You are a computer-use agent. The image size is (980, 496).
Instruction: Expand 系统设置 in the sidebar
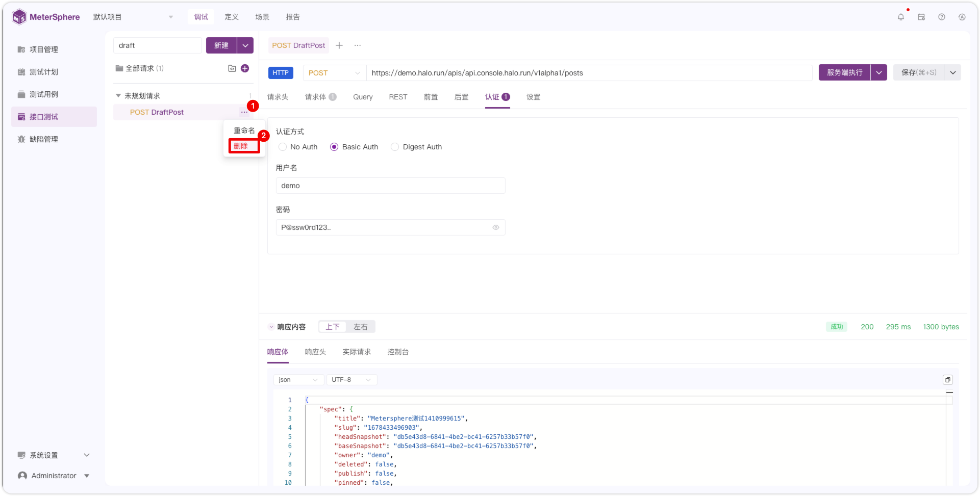tap(54, 455)
